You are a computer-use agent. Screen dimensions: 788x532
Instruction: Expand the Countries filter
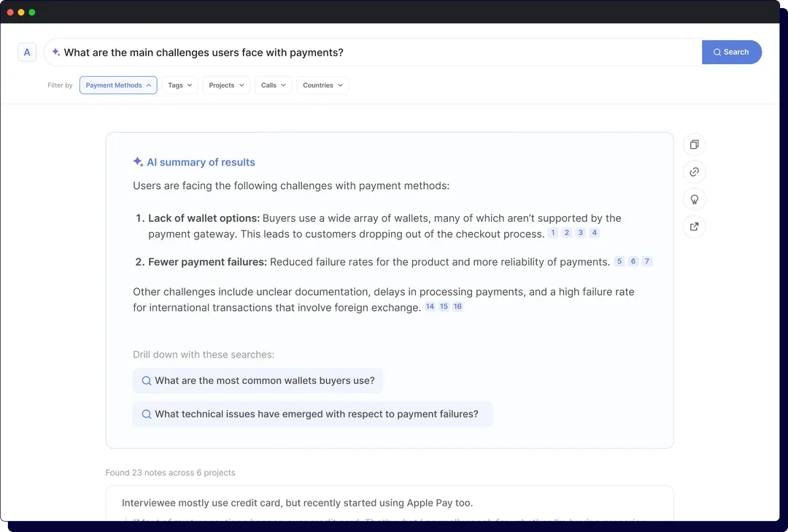click(x=322, y=85)
